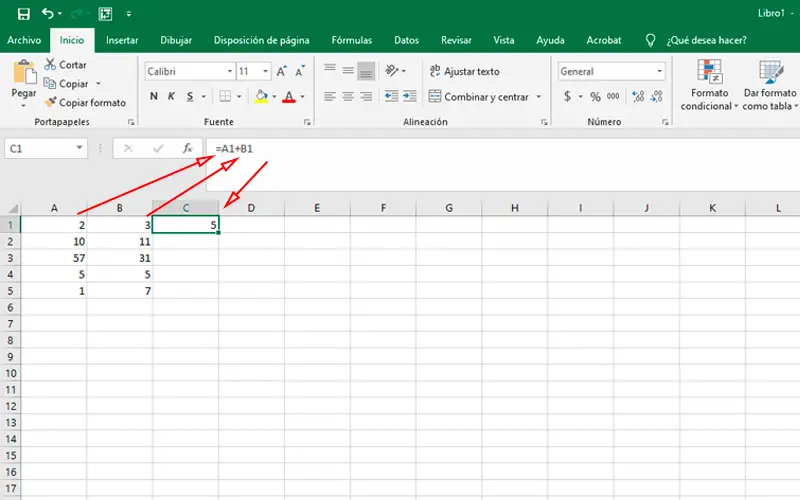Open Combinar y centrar dropdown arrow
The height and width of the screenshot is (500, 800).
point(538,96)
